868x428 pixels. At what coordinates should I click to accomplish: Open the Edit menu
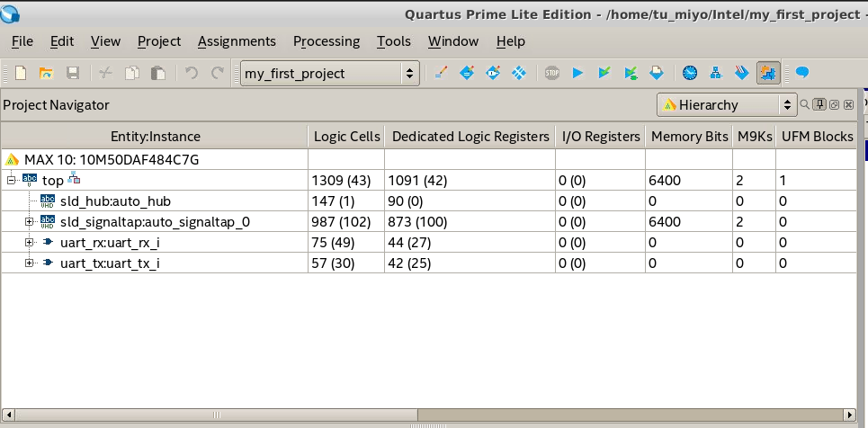(x=62, y=41)
